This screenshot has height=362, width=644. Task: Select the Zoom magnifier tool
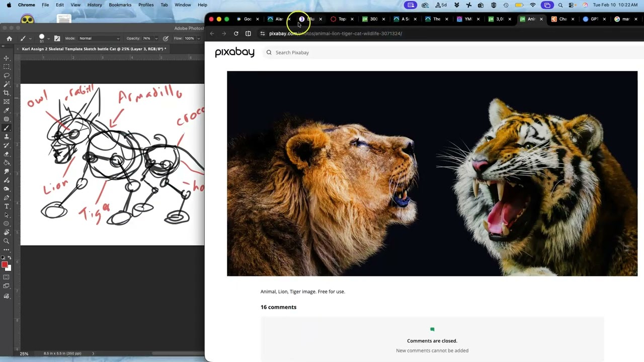7,241
